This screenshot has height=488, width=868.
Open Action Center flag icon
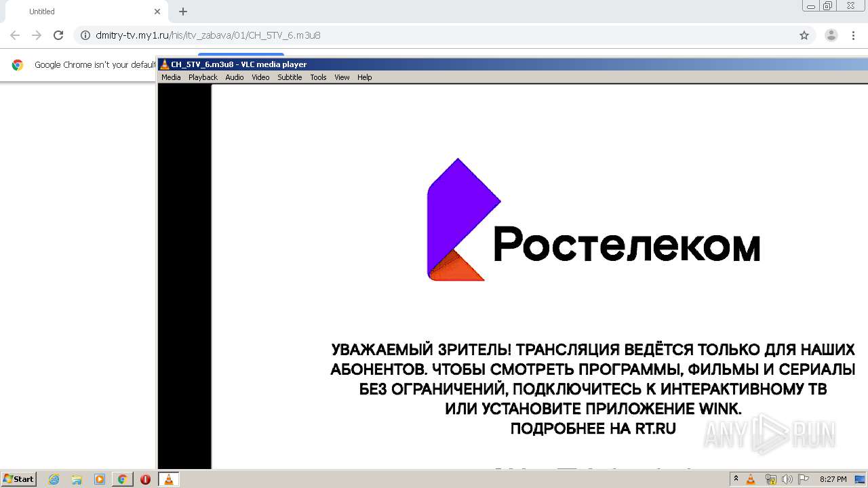(803, 479)
